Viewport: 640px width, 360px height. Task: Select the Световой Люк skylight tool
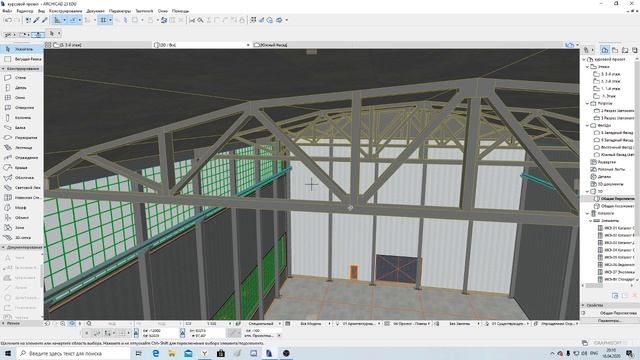pyautogui.click(x=22, y=187)
